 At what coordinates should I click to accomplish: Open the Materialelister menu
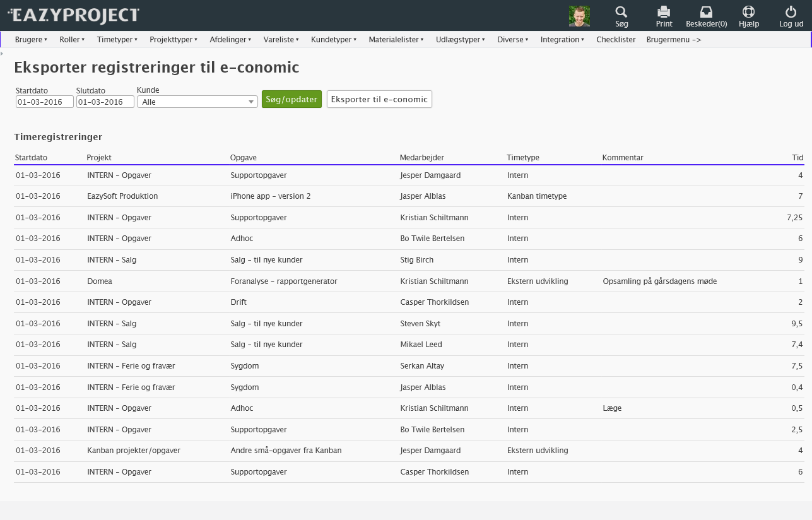pyautogui.click(x=397, y=39)
